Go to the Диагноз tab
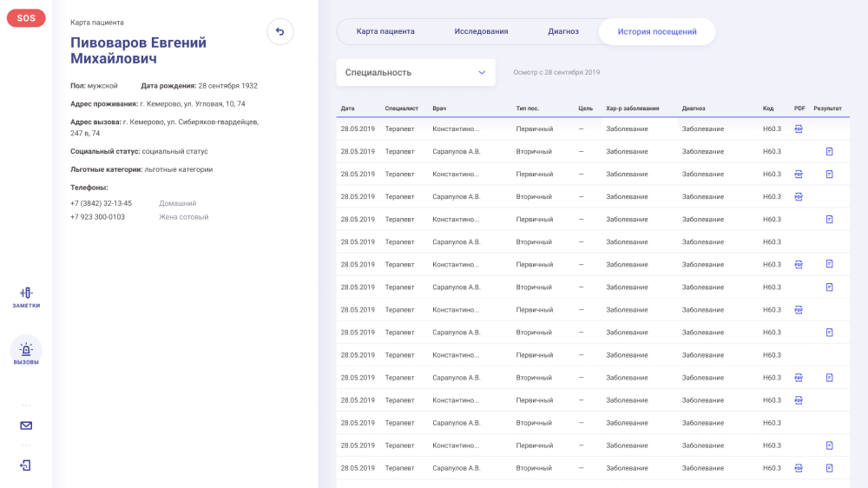This screenshot has height=488, width=868. point(563,31)
